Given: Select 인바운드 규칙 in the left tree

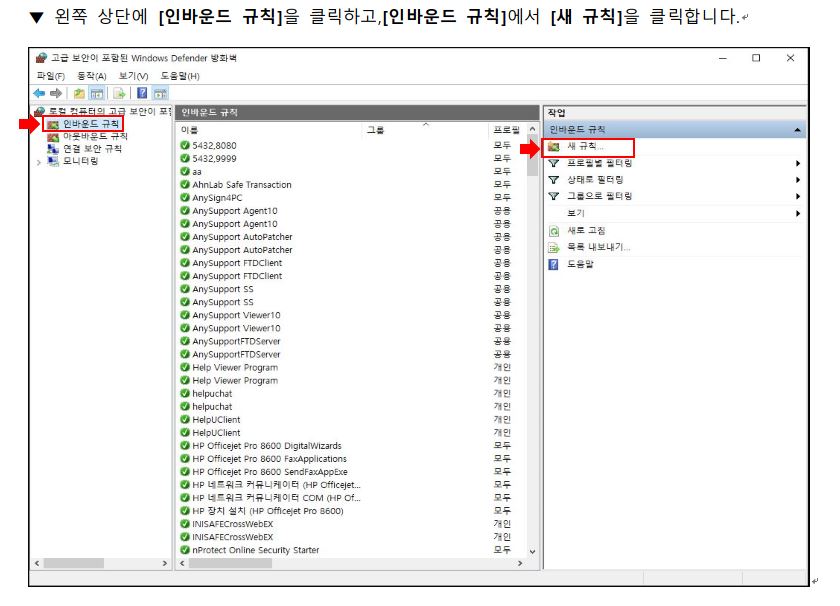Looking at the screenshot, I should [x=91, y=124].
